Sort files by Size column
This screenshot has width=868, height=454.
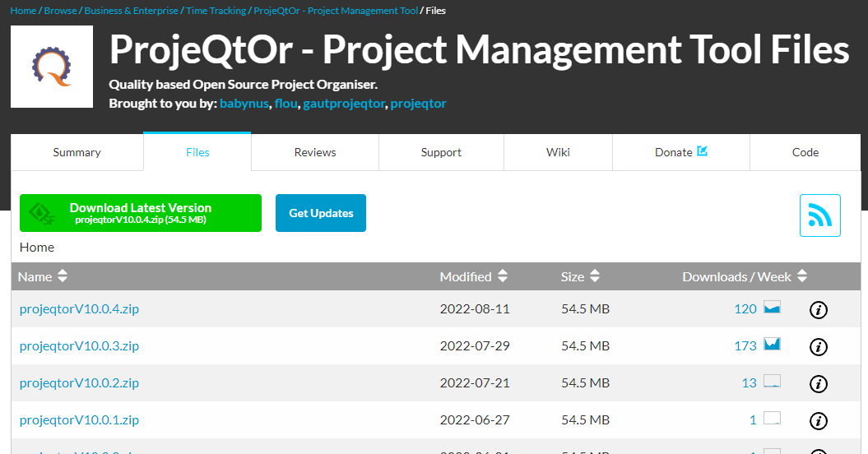580,277
